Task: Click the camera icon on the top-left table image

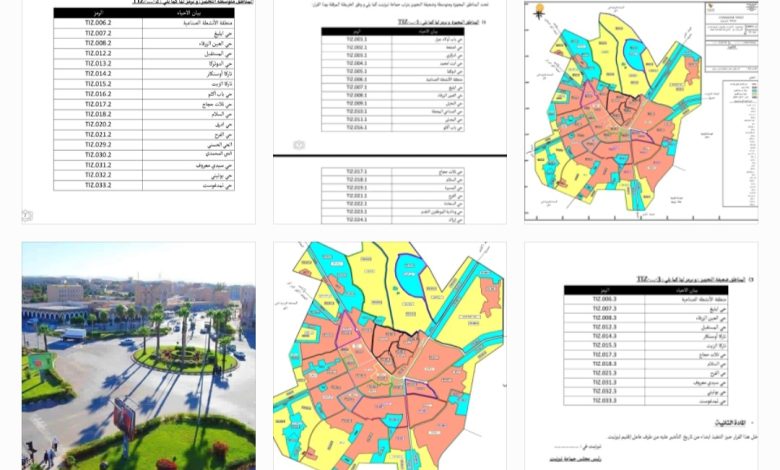Action: pos(28,215)
